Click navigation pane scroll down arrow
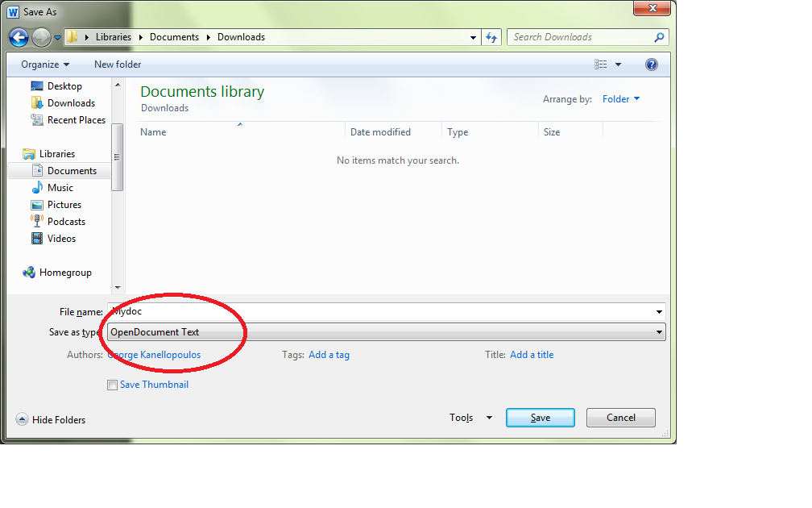812x508 pixels. coord(118,287)
